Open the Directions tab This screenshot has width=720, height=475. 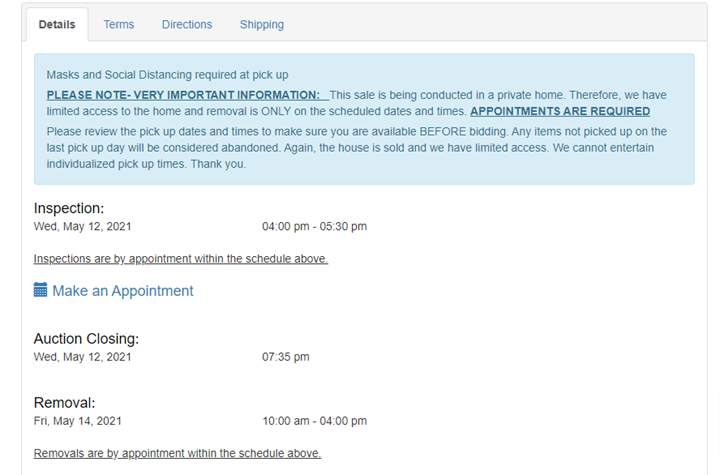[187, 24]
